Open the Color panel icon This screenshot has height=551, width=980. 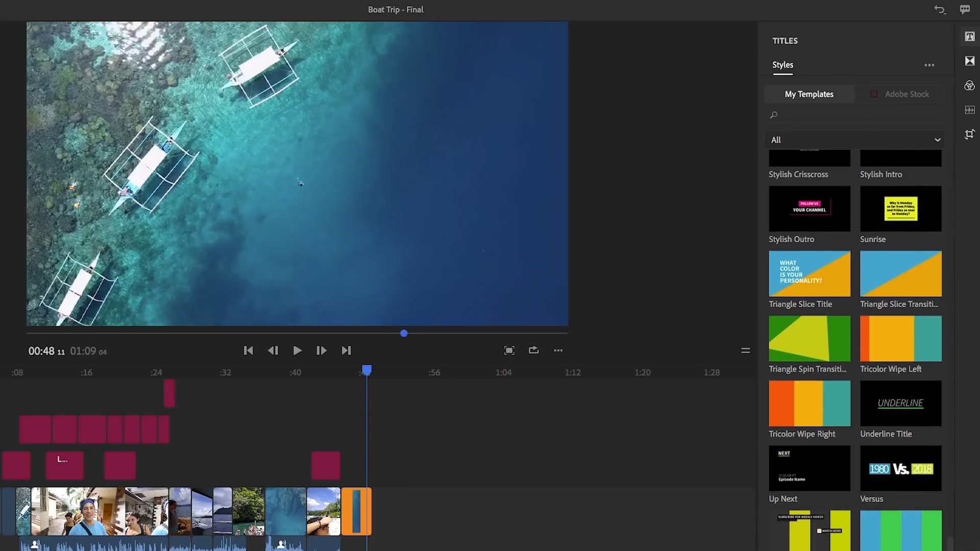coord(969,86)
